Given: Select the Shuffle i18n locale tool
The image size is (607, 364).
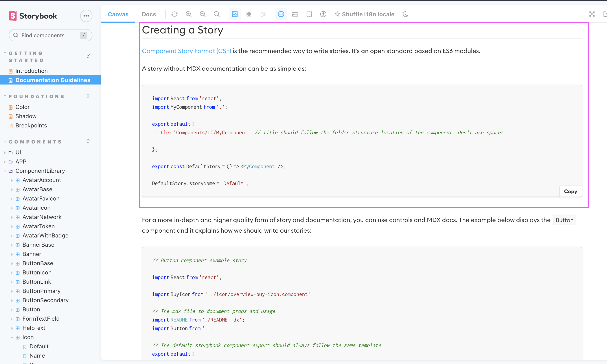Looking at the screenshot, I should pos(364,14).
